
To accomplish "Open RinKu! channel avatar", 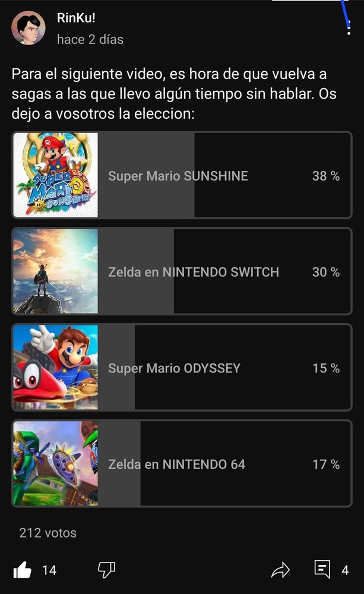I will pos(28,28).
